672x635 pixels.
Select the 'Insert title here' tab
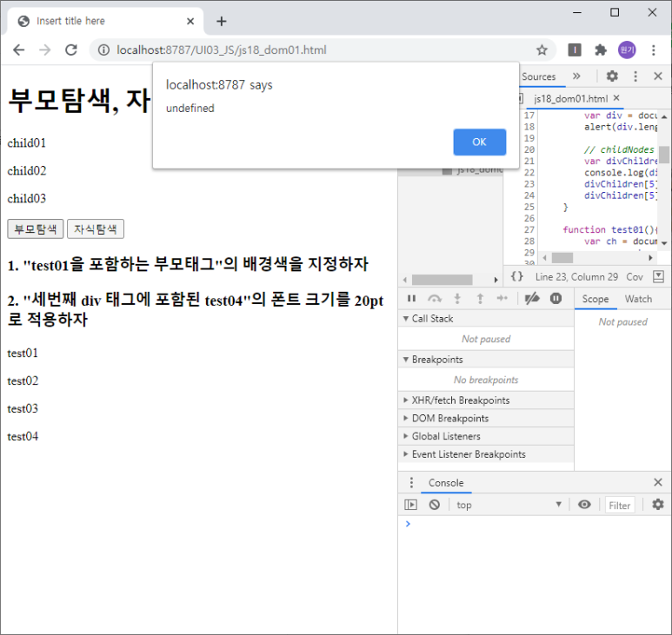tap(105, 21)
